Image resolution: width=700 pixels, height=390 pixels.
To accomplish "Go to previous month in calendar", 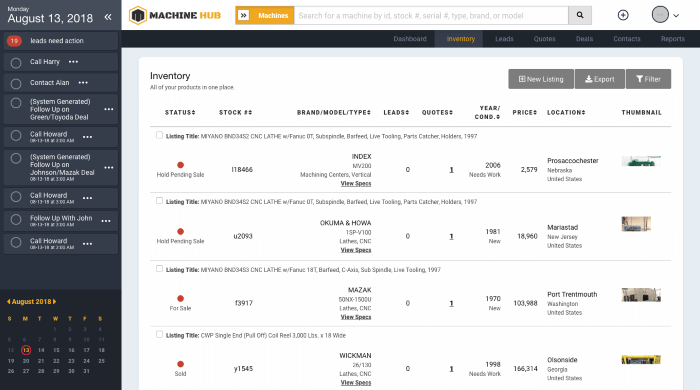I will (8, 302).
